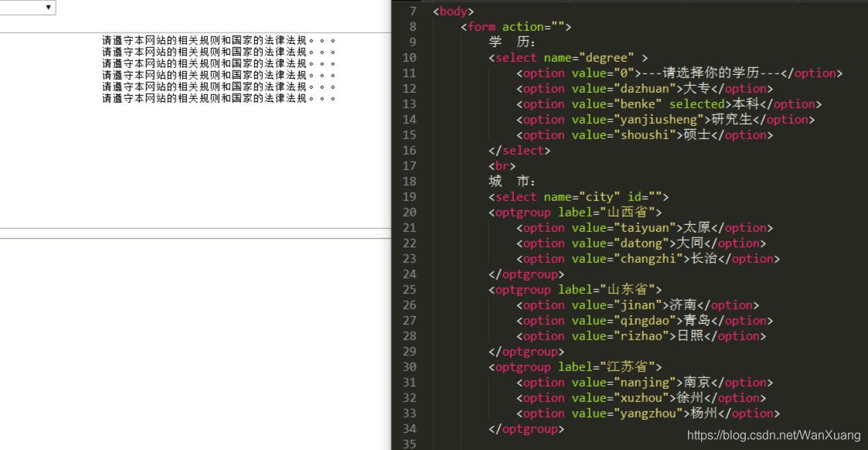Place cursor on the form action line
Viewport: 868px width, 450px height.
(516, 26)
